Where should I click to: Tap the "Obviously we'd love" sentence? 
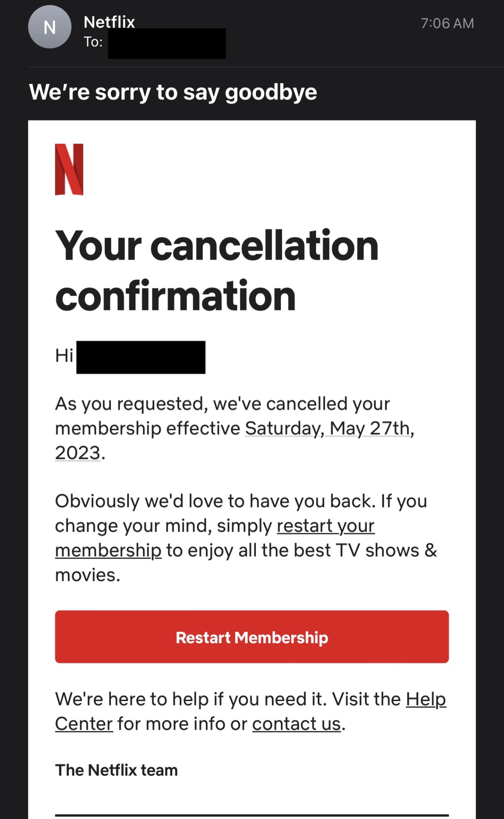[246, 538]
